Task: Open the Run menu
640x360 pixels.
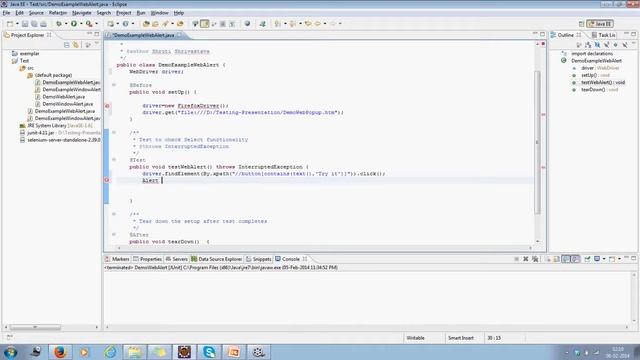Action: pos(141,13)
